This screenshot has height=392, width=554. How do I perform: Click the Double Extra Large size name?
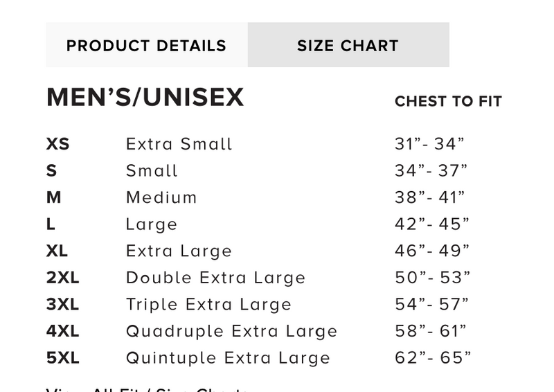[x=215, y=278]
